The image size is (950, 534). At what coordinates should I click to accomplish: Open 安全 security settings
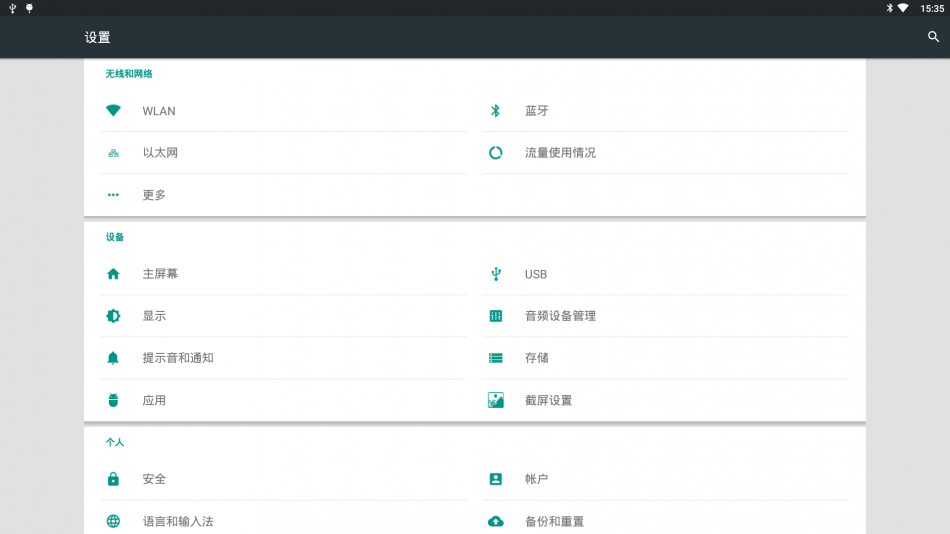pyautogui.click(x=284, y=479)
